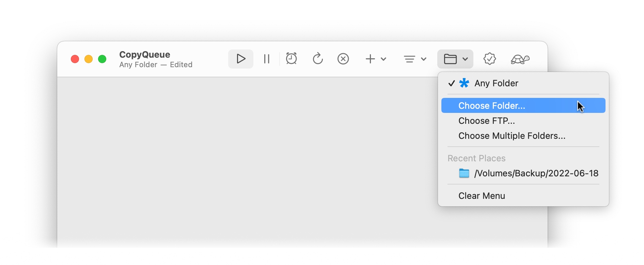Screen dimensions: 644x265
Task: Open the dropdown arrow next to list icon
Action: tap(424, 59)
